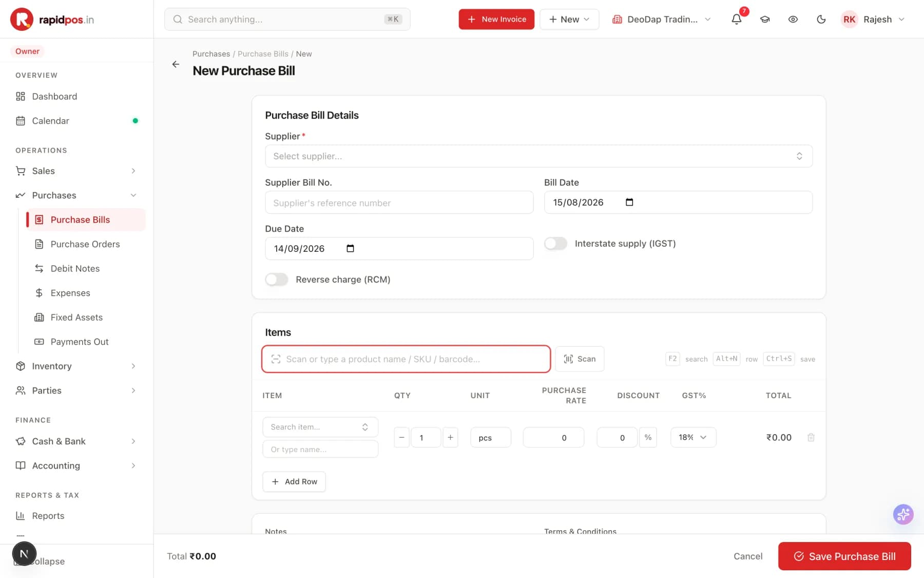Select Purchase Bills in sidebar
Image resolution: width=924 pixels, height=578 pixels.
tap(86, 220)
